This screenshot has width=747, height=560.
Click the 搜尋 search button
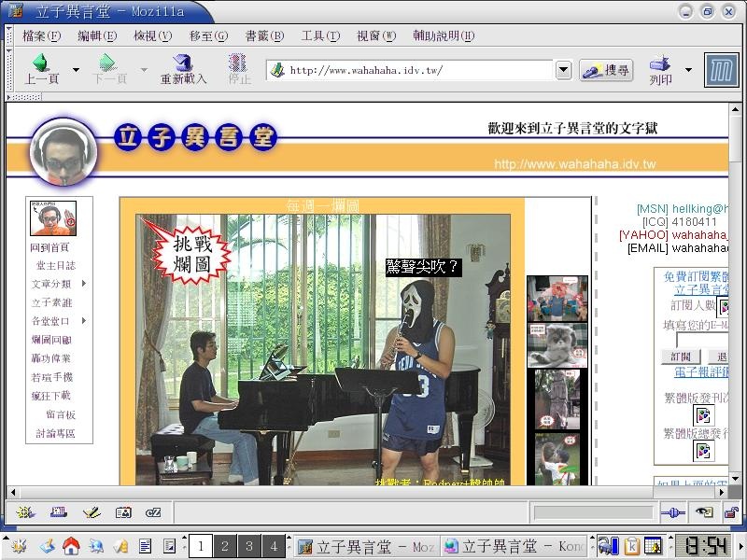(x=606, y=70)
